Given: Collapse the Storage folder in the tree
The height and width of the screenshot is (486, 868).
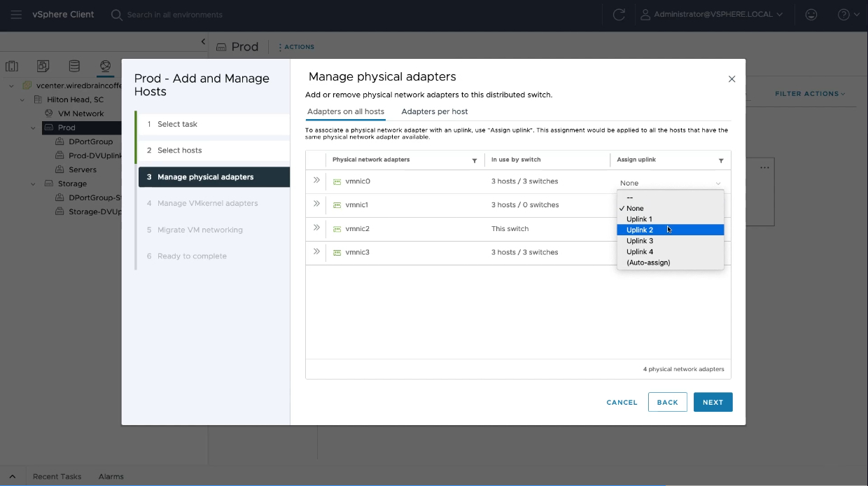Looking at the screenshot, I should pos(33,184).
